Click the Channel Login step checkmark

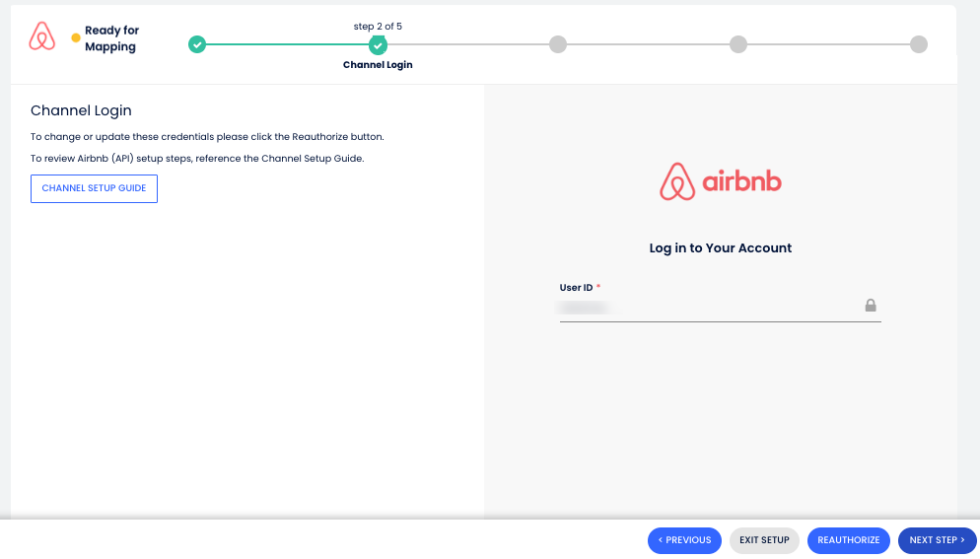tap(378, 45)
